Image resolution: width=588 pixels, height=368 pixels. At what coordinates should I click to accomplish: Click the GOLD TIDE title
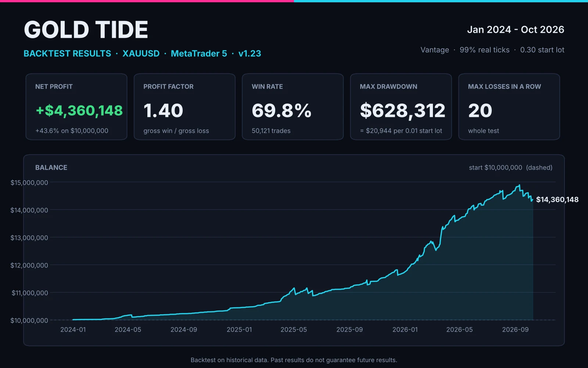click(86, 30)
